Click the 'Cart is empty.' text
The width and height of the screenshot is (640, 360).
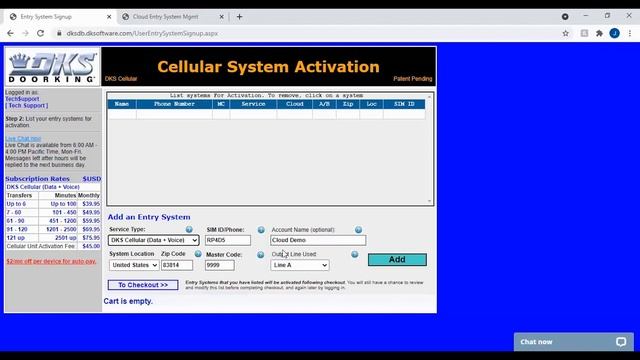pos(128,301)
